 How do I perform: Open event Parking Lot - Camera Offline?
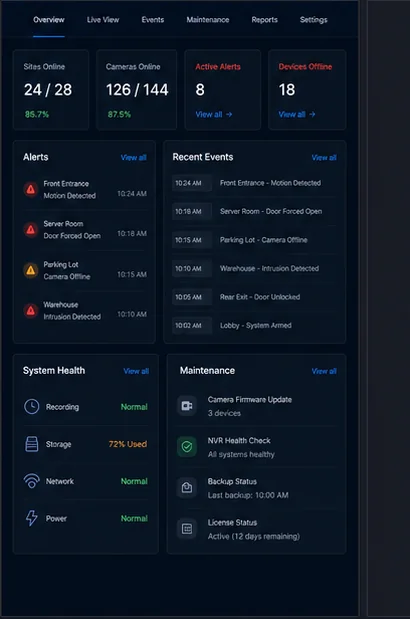(264, 240)
